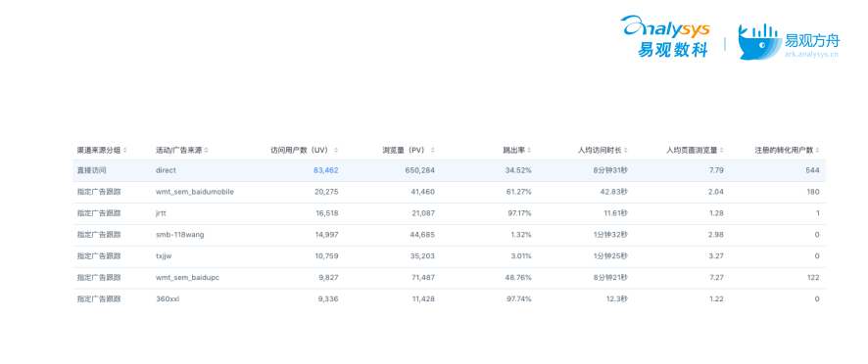The height and width of the screenshot is (364, 868).
Task: Click the 97.74% bounce rate
Action: click(x=518, y=298)
